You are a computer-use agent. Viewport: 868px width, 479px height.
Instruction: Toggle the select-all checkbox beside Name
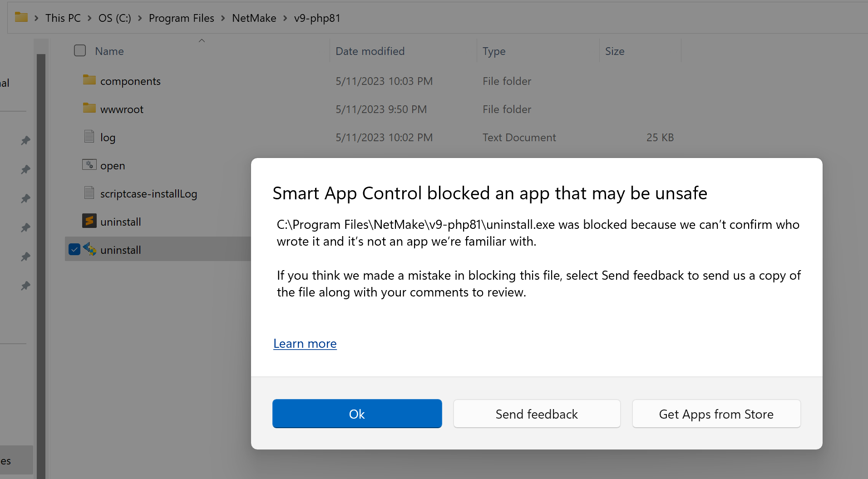80,50
